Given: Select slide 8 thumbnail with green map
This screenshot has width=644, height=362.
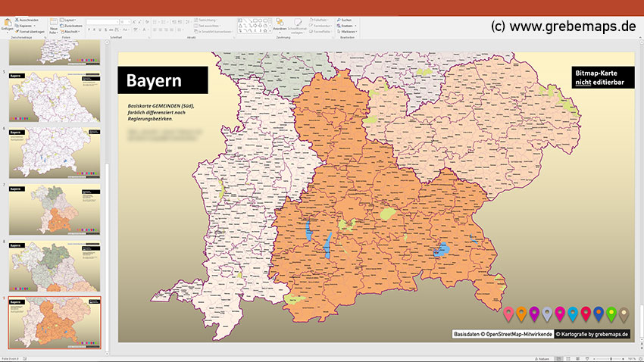Looking at the screenshot, I should tap(55, 266).
